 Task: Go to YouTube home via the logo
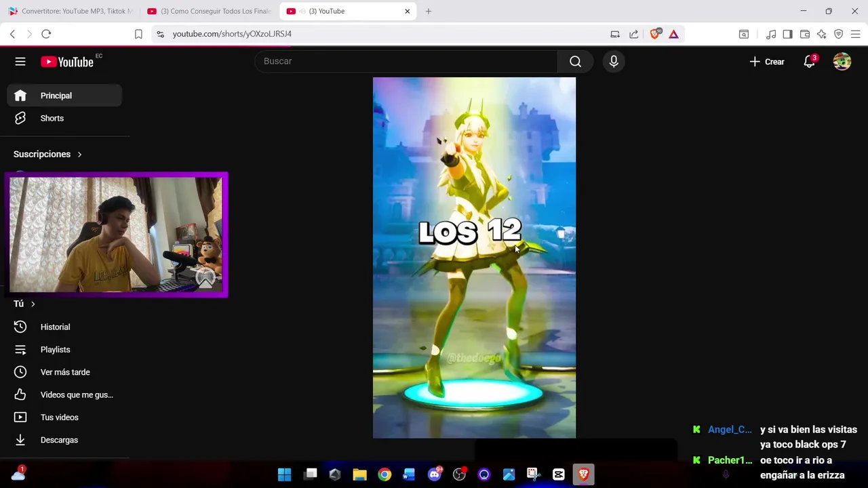click(x=66, y=62)
